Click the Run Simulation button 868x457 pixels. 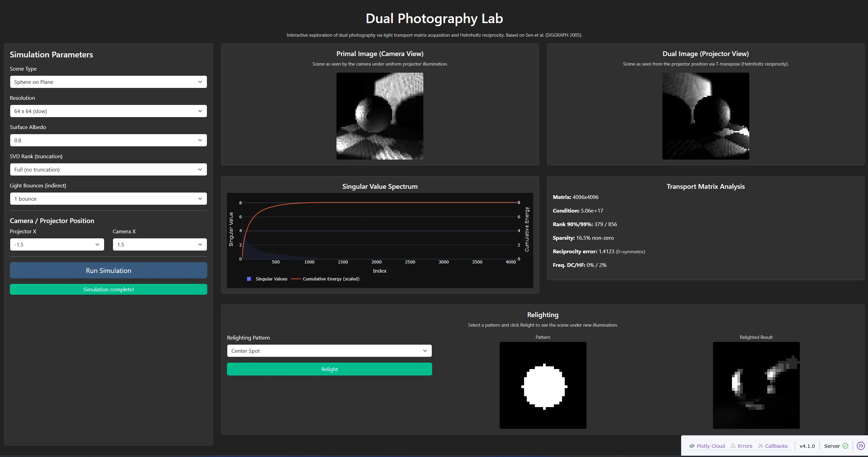(108, 271)
